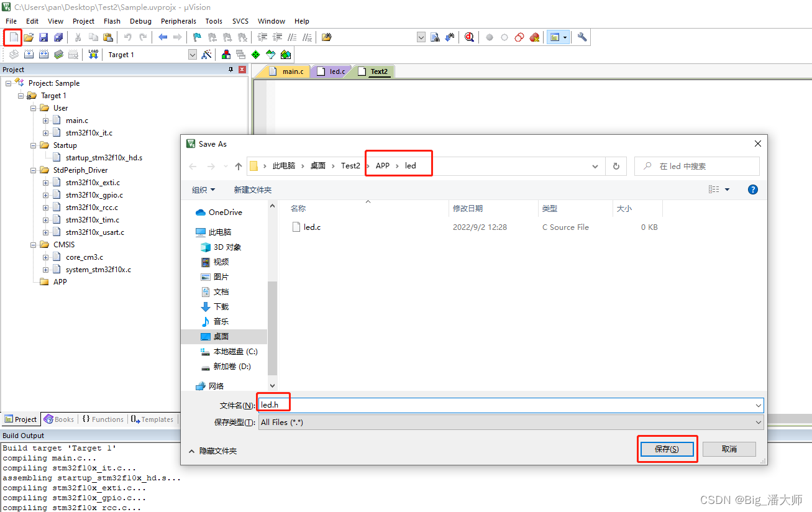Viewport: 812px width, 512px height.
Task: Click the Build target toolbar icon
Action: (x=29, y=55)
